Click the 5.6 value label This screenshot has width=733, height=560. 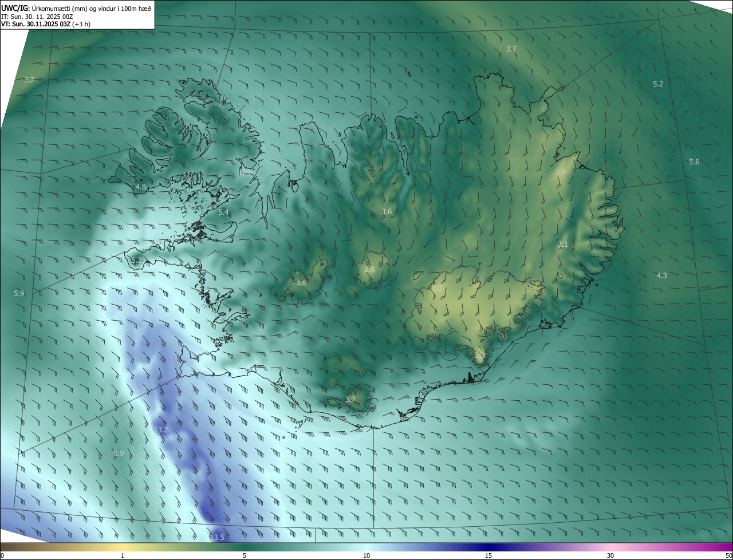(694, 162)
